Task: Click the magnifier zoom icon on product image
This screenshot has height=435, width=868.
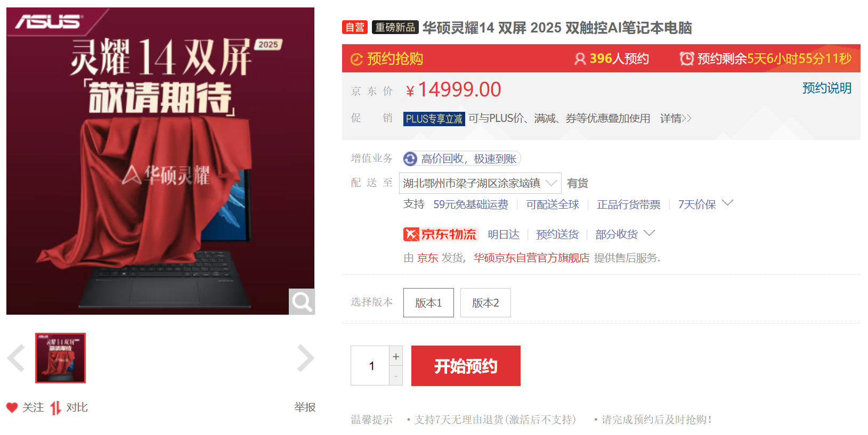Action: [x=302, y=302]
